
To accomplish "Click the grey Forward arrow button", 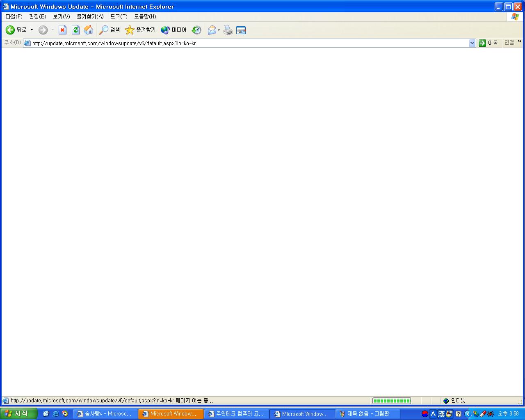I will pyautogui.click(x=43, y=30).
